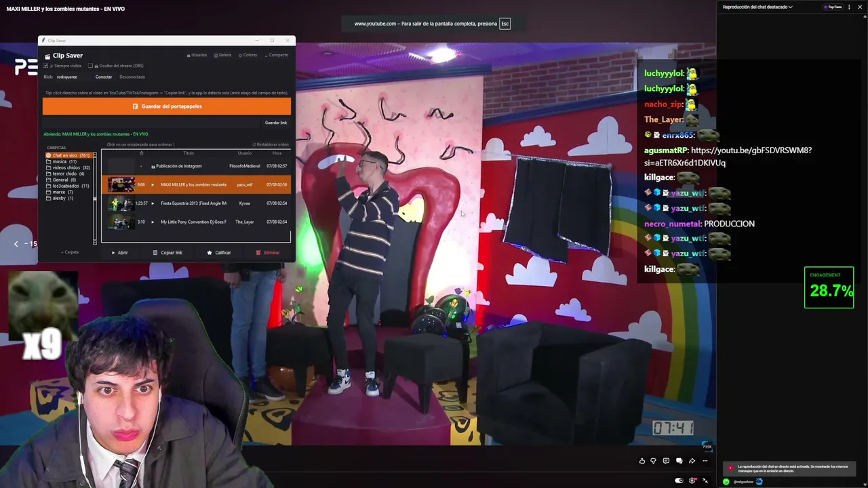Toggle the autoplay switch in the player
The image size is (868, 488).
679,481
